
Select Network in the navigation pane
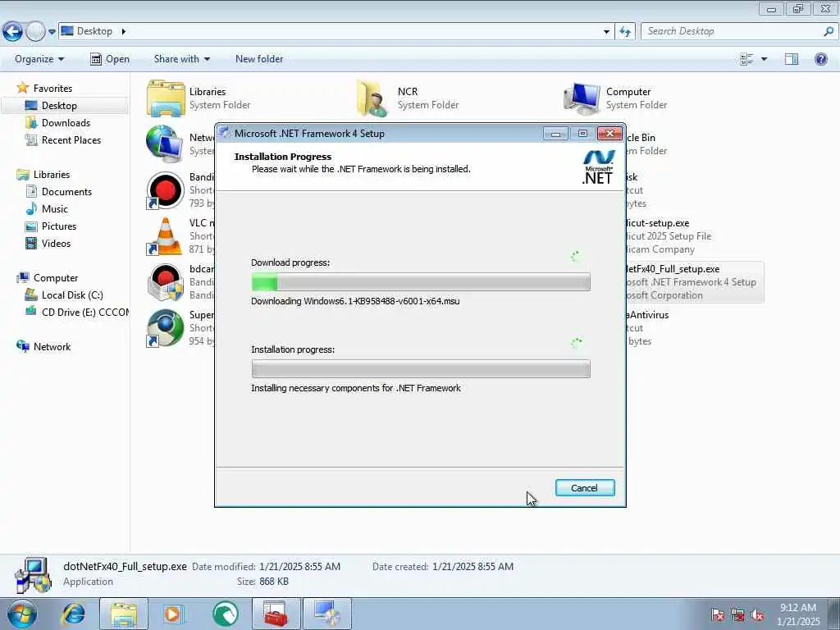[x=52, y=347]
